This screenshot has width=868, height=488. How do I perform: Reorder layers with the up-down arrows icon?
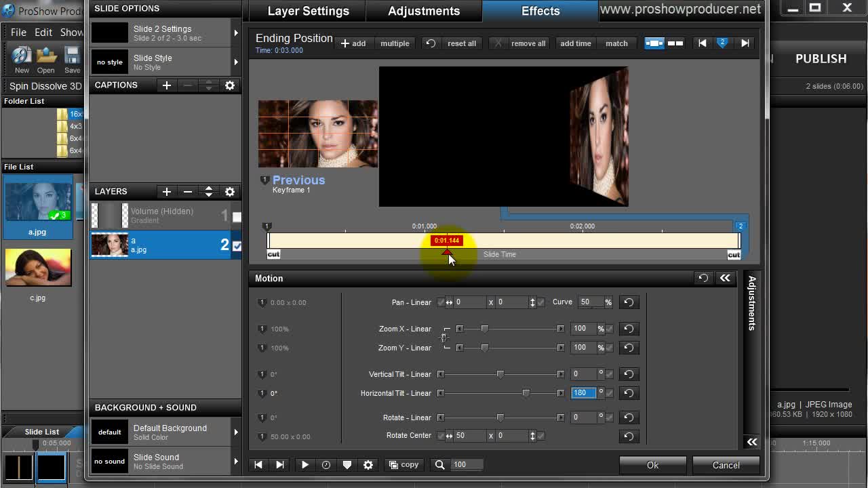coord(209,192)
